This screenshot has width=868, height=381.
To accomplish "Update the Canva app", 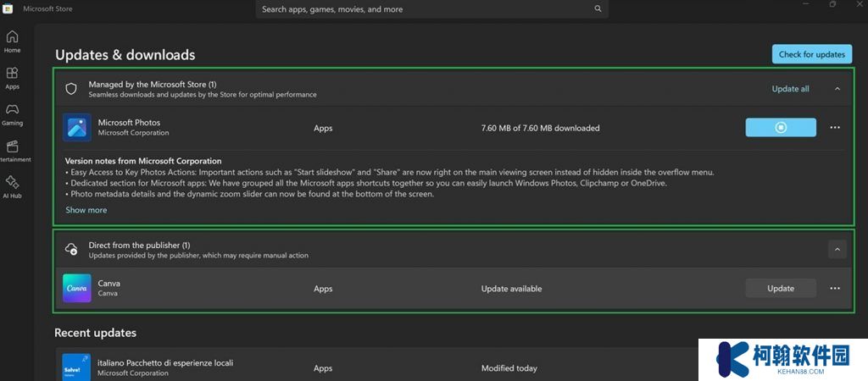I will 781,288.
